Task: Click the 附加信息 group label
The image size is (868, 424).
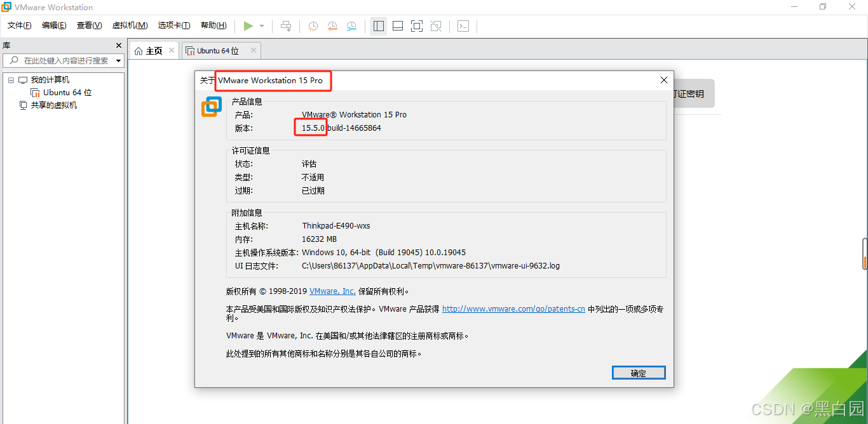Action: coord(247,213)
